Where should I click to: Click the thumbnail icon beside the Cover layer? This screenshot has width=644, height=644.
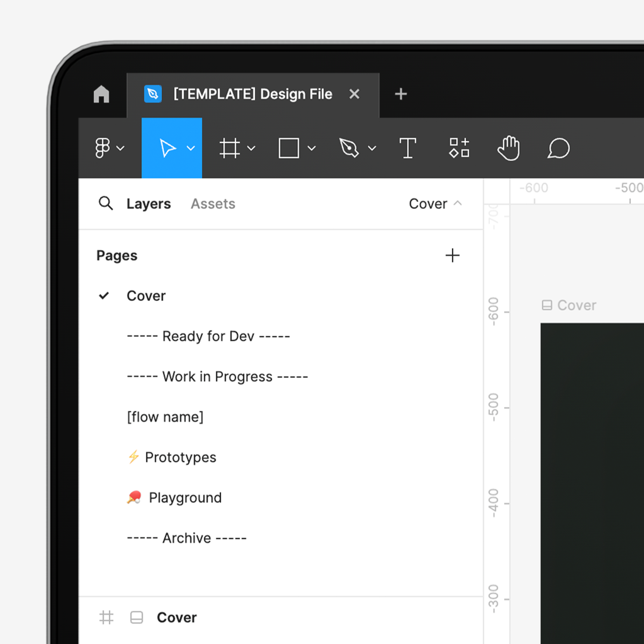tap(137, 617)
